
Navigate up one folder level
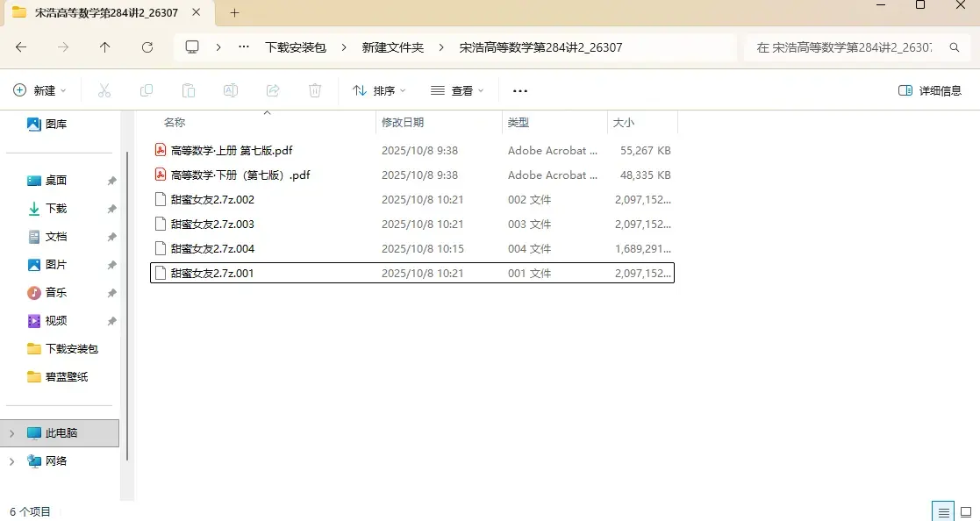[x=105, y=47]
